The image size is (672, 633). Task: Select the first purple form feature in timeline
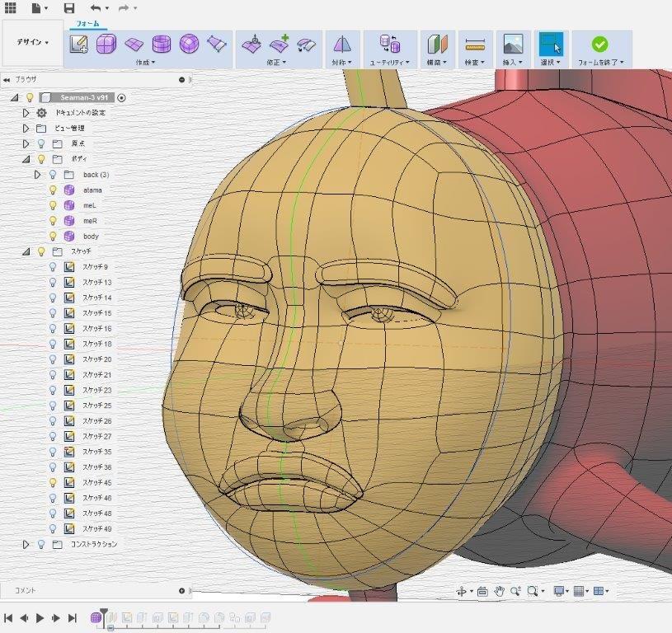coord(96,617)
